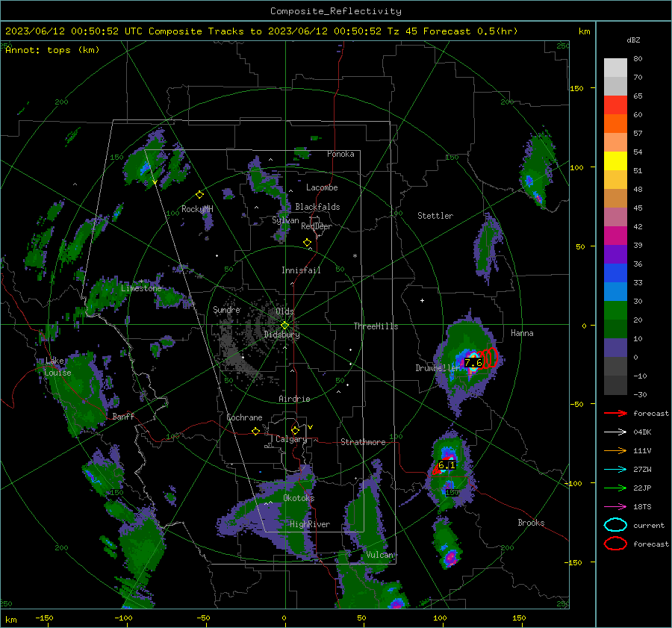Screen dimensions: 672x628
Task: Click the dBZ legend heading
Action: 633,40
